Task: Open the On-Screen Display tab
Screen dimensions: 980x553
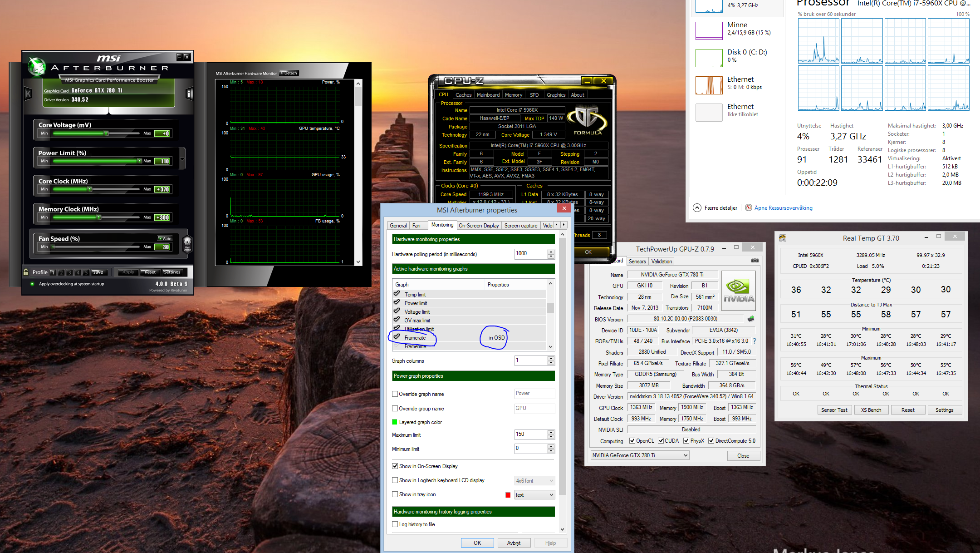Action: 479,225
